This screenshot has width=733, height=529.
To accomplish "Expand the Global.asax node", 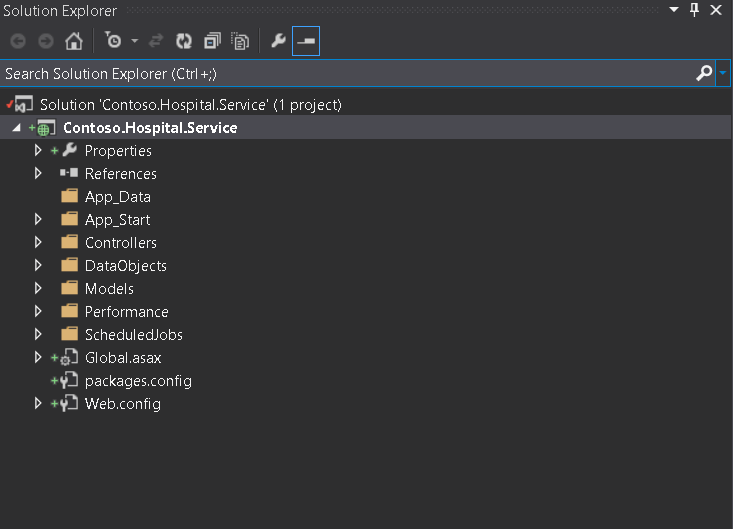I will pyautogui.click(x=38, y=357).
